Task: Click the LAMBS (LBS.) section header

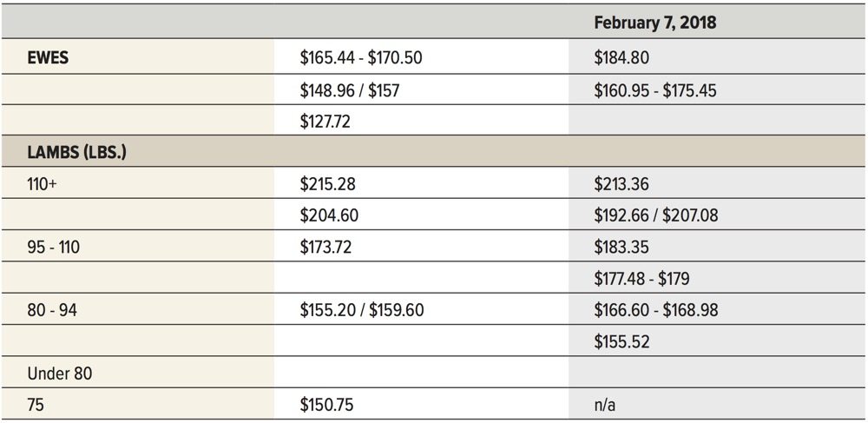Action: click(x=76, y=152)
